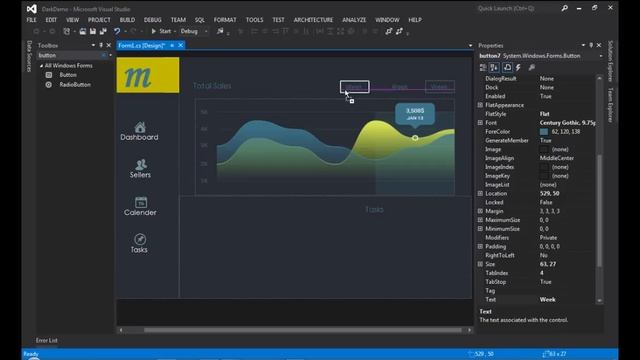The width and height of the screenshot is (640, 360).
Task: Click the Image property preview swatch
Action: [544, 149]
